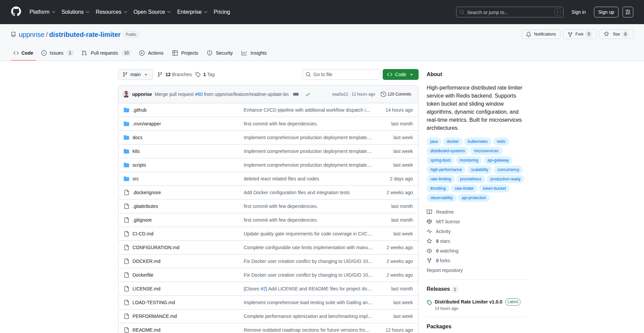Click the uppnrise avatar in commit row
Image resolution: width=644 pixels, height=333 pixels.
tap(126, 94)
